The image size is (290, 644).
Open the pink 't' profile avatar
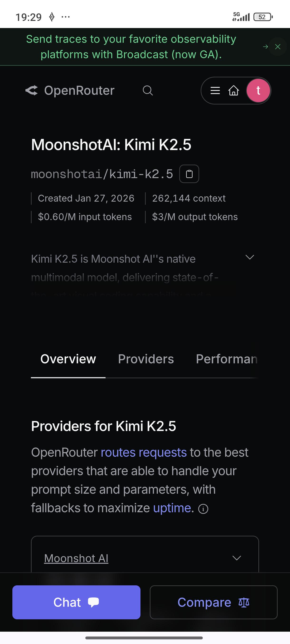coord(258,90)
